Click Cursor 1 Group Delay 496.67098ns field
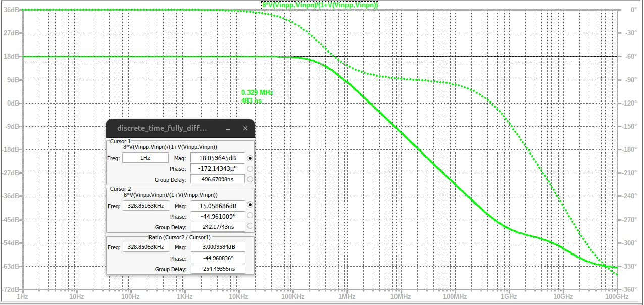 click(x=218, y=179)
